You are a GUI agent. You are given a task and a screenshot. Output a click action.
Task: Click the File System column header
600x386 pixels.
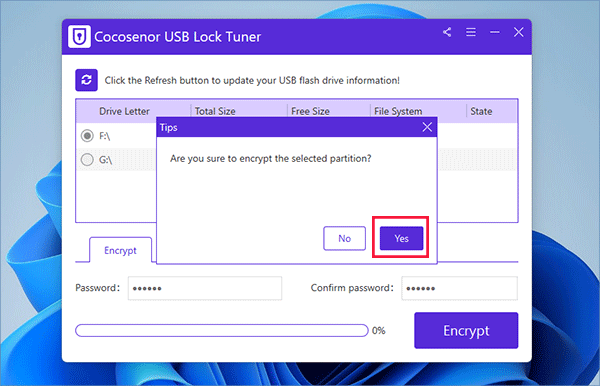click(398, 111)
